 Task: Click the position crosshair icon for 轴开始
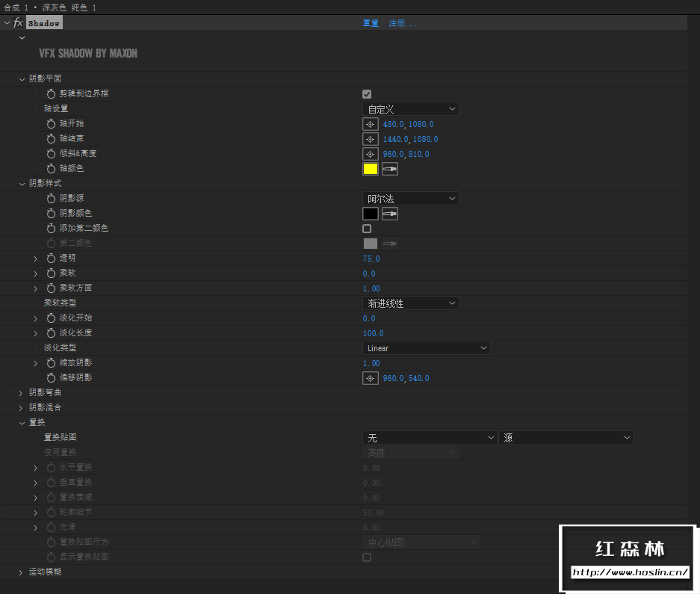coord(371,123)
